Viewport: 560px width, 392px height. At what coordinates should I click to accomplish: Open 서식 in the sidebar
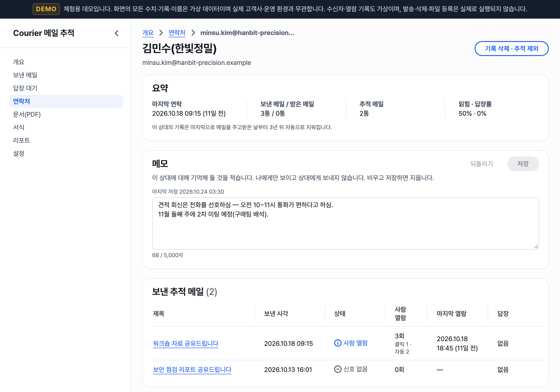66,127
